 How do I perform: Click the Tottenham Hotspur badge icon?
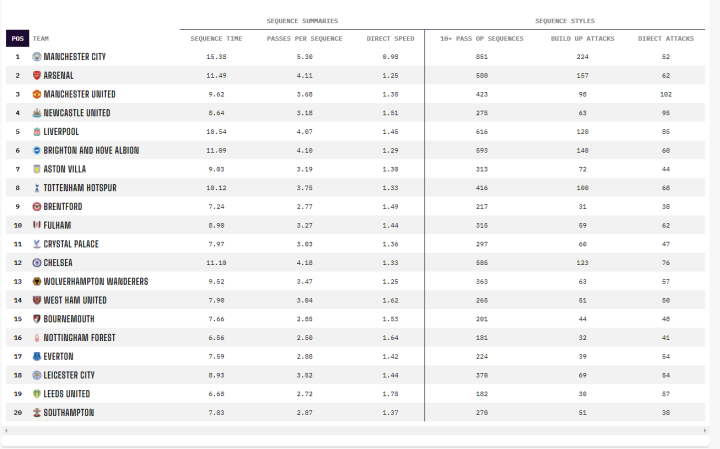[37, 188]
